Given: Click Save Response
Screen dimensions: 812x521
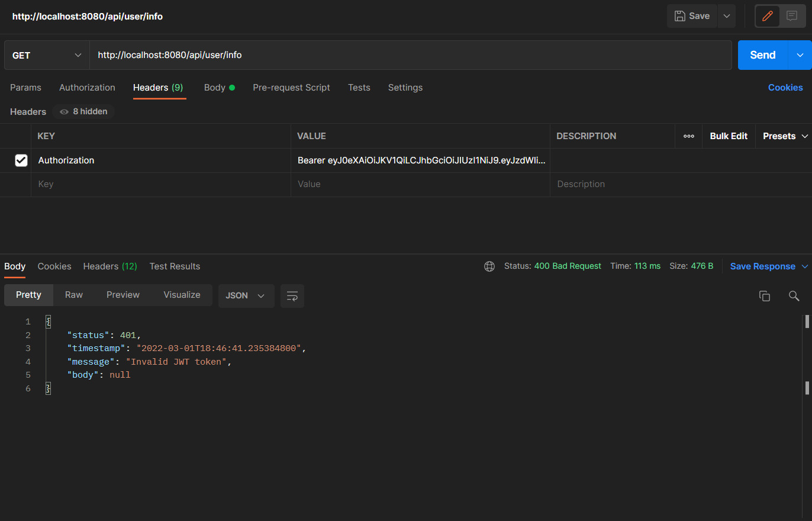Looking at the screenshot, I should coord(762,266).
